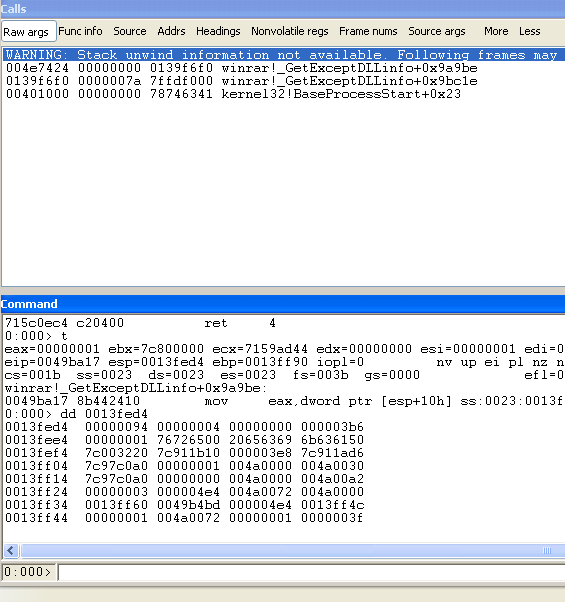Click Less to show fewer frames
Image resolution: width=565 pixels, height=602 pixels.
[x=530, y=31]
